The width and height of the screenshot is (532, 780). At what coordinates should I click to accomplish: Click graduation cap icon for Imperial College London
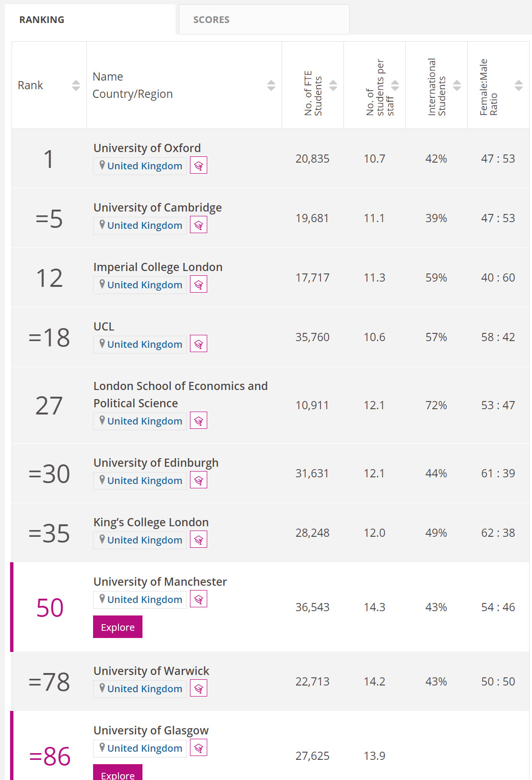click(199, 284)
